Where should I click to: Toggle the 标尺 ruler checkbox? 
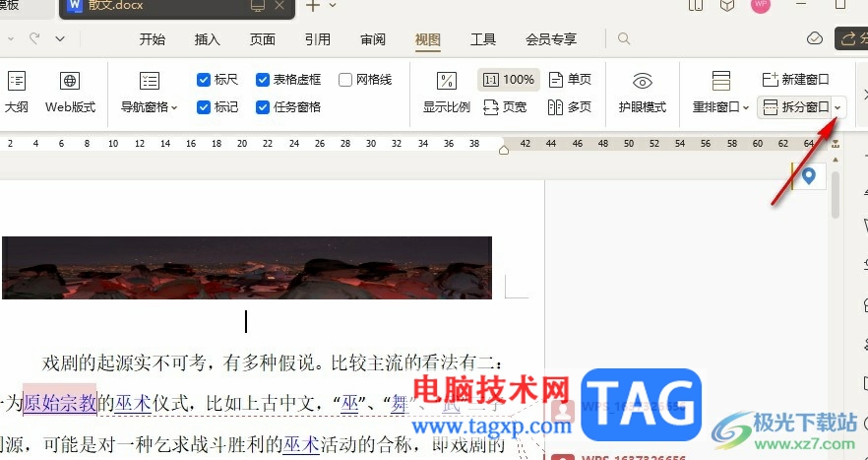click(203, 80)
